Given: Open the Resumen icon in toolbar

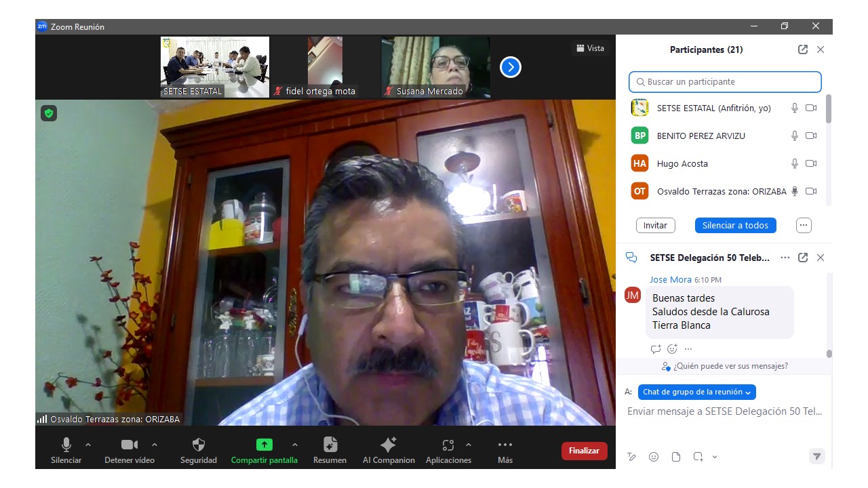Looking at the screenshot, I should [330, 445].
